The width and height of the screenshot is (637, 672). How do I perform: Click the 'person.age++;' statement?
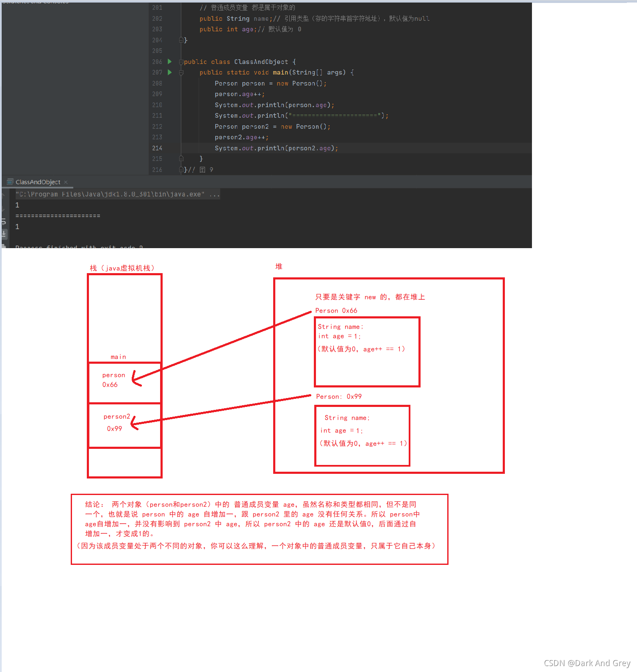[x=240, y=94]
